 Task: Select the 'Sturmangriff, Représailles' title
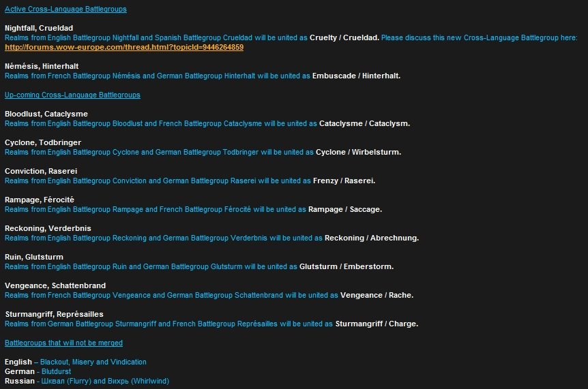(55, 314)
